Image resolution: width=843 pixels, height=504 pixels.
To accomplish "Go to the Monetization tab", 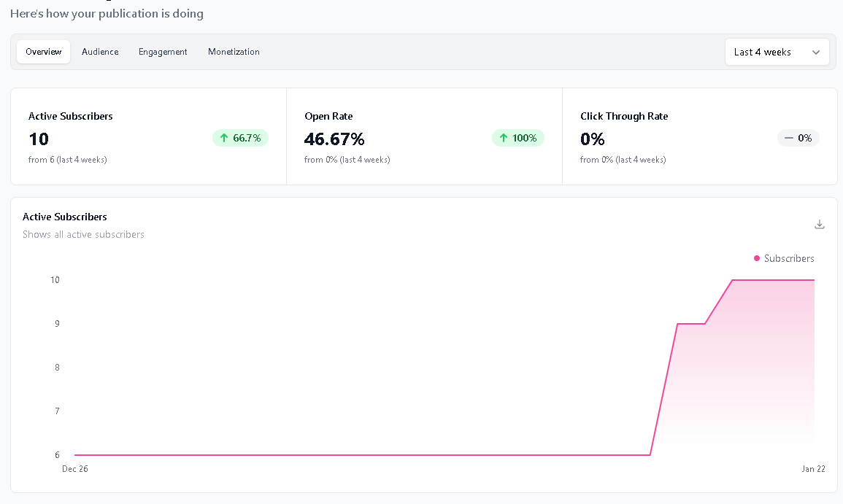I will [234, 52].
